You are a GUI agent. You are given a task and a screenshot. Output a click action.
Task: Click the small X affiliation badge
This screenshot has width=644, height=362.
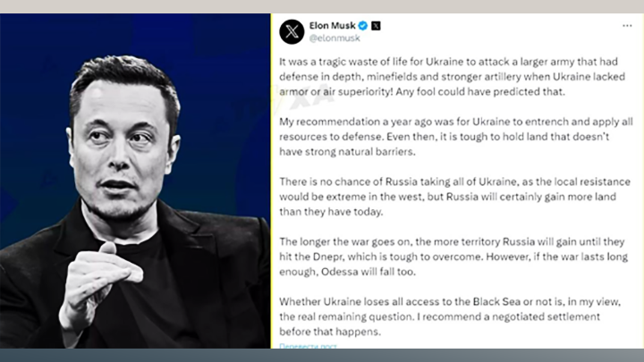point(376,26)
